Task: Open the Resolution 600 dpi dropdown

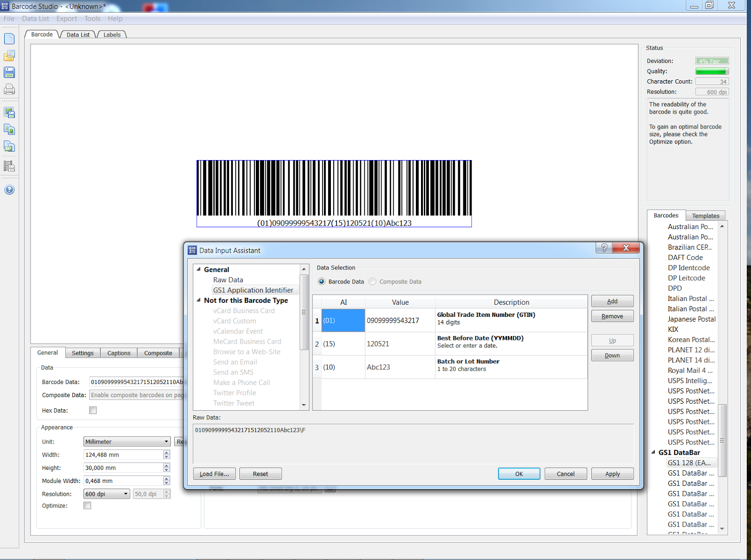Action: [107, 494]
